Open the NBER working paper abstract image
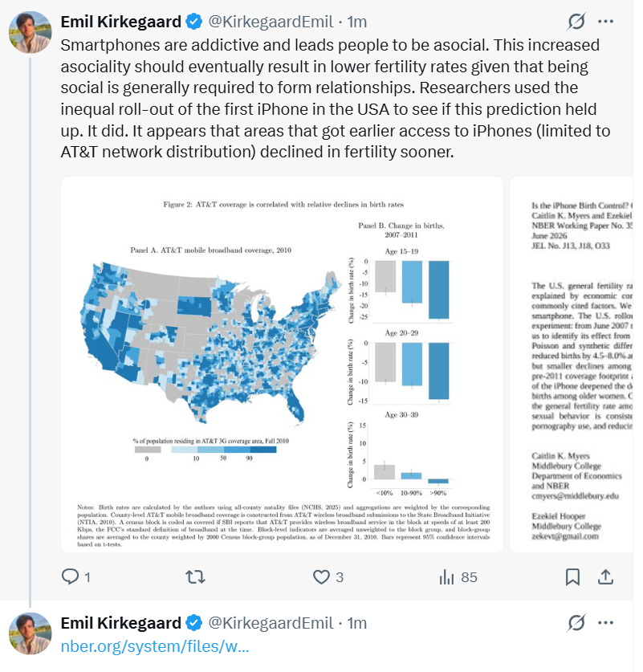Image resolution: width=643 pixels, height=672 pixels. coord(571,364)
